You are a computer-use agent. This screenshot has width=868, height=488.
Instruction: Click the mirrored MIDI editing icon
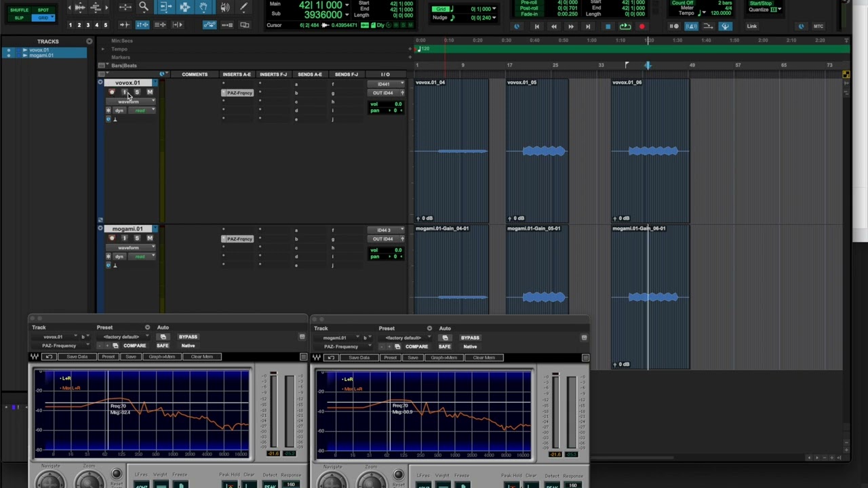pyautogui.click(x=226, y=25)
